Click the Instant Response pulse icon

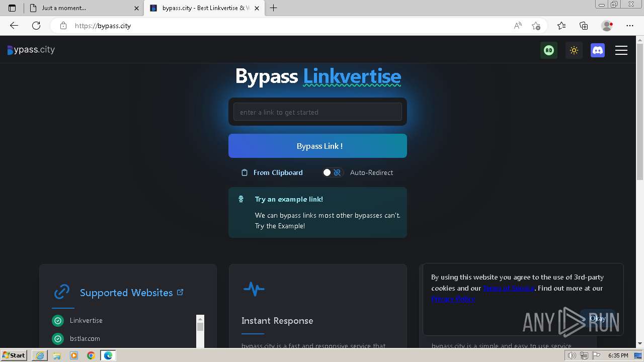pyautogui.click(x=254, y=289)
